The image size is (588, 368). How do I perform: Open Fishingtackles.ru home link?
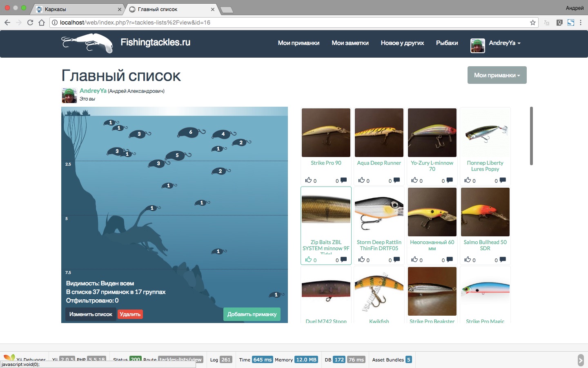point(156,43)
